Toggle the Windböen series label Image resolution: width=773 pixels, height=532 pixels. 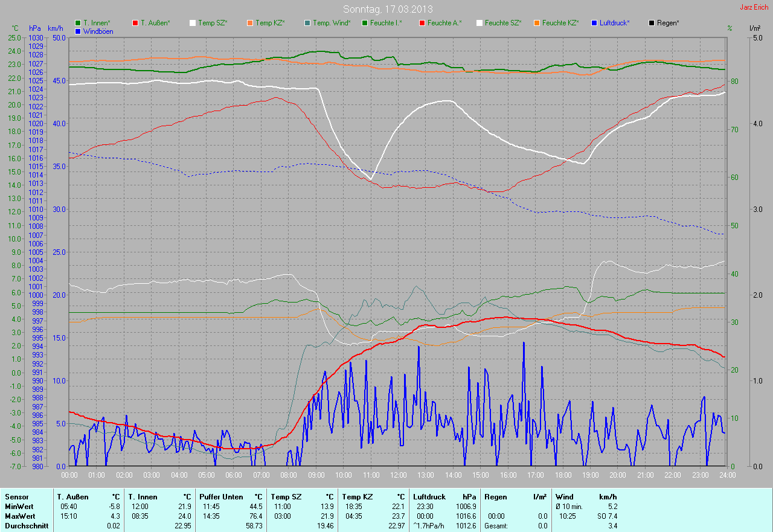click(x=98, y=31)
